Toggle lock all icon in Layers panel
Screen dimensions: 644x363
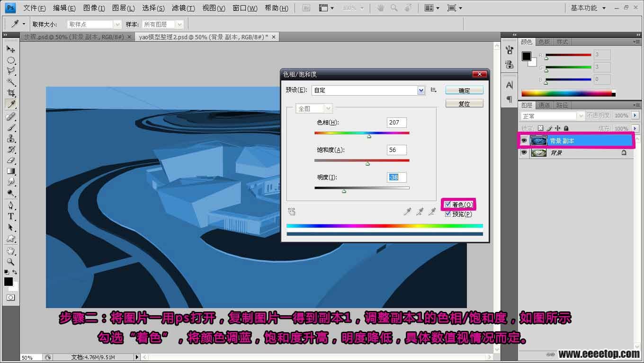(x=566, y=128)
